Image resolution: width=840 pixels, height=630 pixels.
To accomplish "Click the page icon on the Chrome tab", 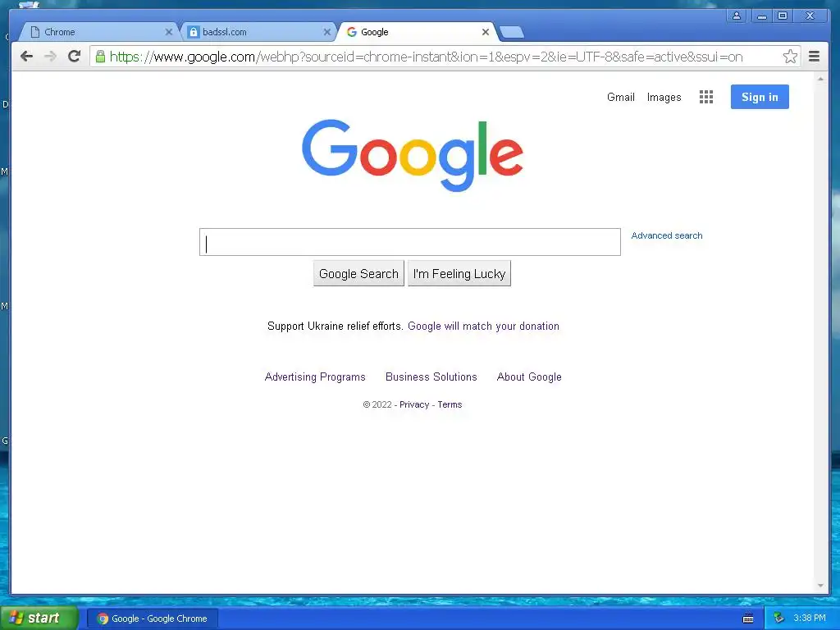I will [x=35, y=32].
